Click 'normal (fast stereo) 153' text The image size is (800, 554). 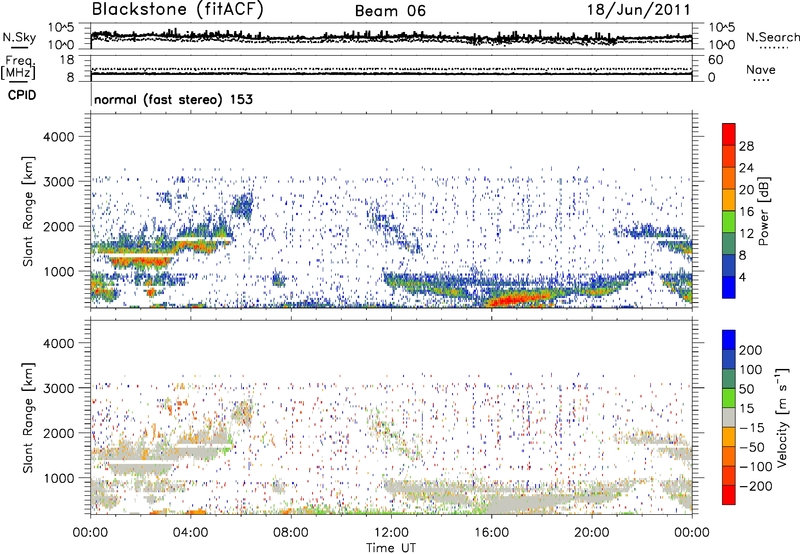(x=173, y=99)
